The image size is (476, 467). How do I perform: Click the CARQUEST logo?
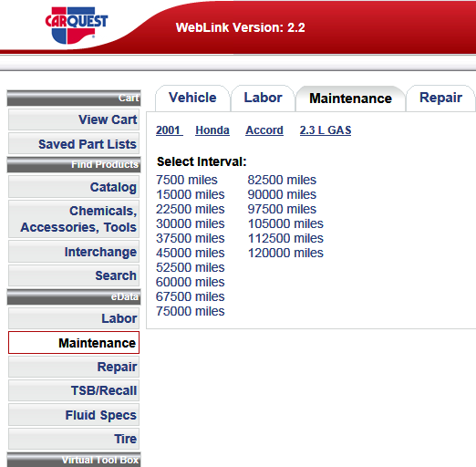77,26
